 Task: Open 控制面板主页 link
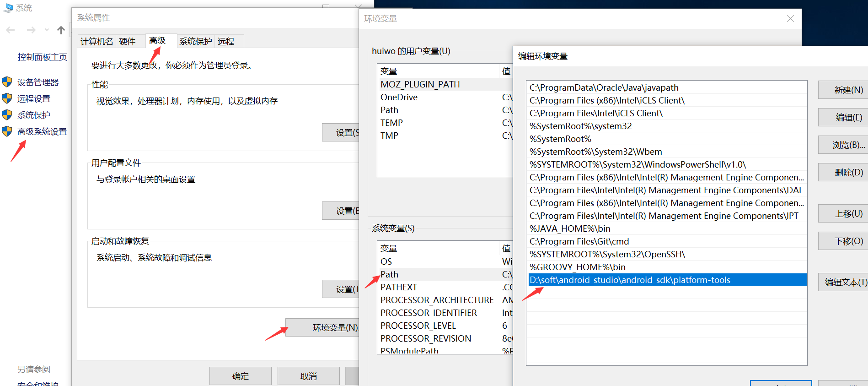(42, 57)
